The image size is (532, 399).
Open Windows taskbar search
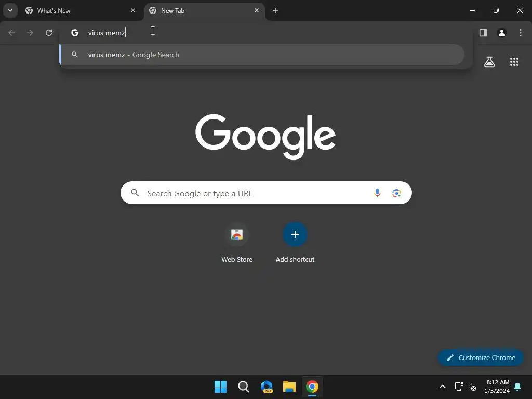point(243,387)
